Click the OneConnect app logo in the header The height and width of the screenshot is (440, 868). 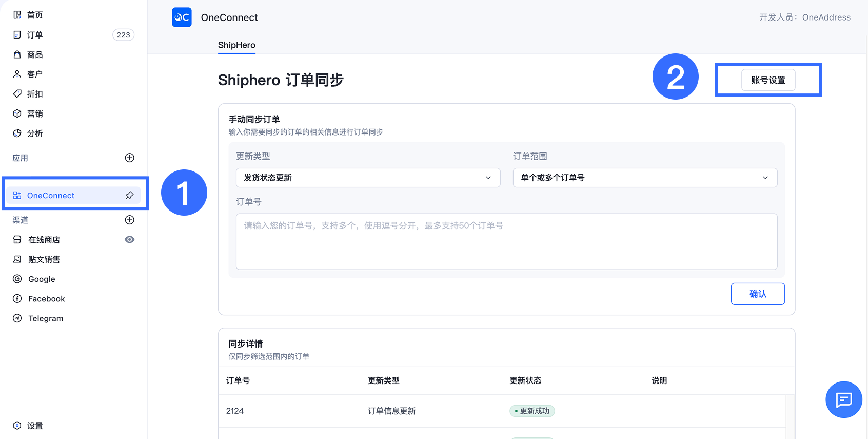(x=182, y=17)
